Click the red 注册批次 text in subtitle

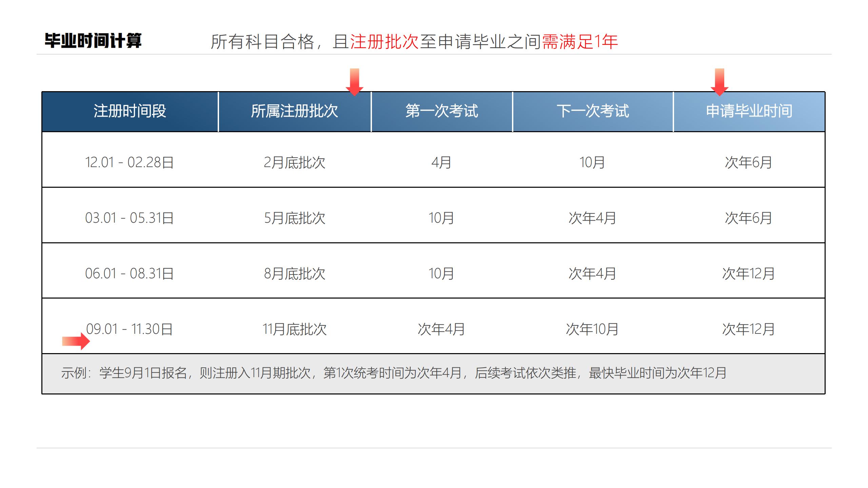click(384, 42)
